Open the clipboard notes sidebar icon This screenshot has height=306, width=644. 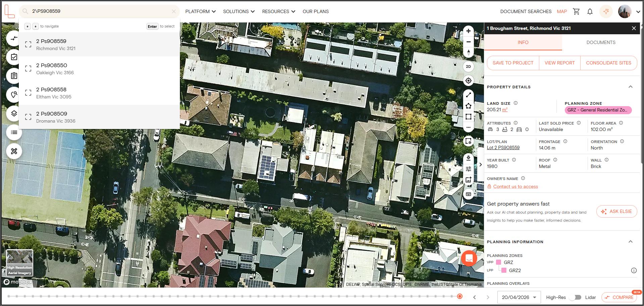pos(14,76)
